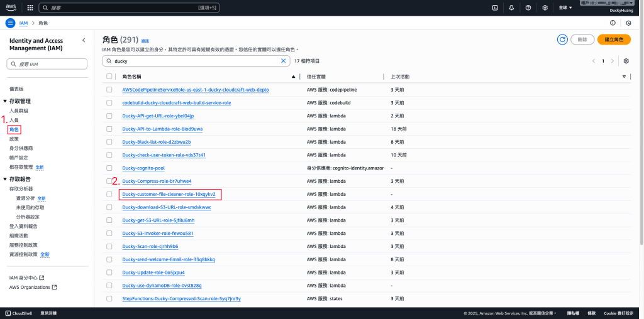Screen dimensions: 644x319
Task: Open 登入資料報告 in the sidebar
Action: (x=24, y=226)
